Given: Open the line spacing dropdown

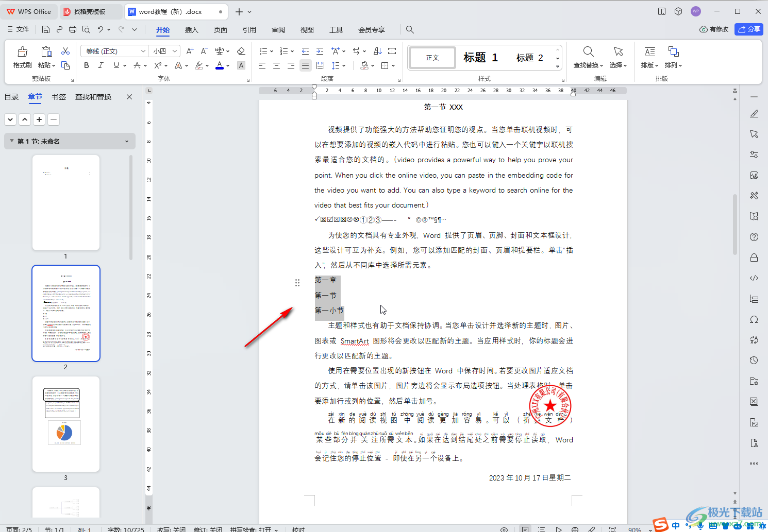Looking at the screenshot, I should 344,65.
